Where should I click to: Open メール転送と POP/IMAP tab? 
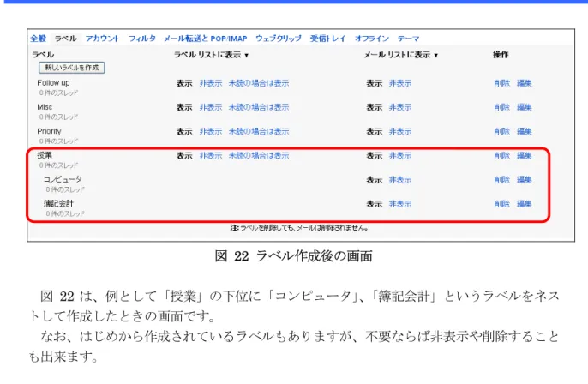[x=206, y=39]
